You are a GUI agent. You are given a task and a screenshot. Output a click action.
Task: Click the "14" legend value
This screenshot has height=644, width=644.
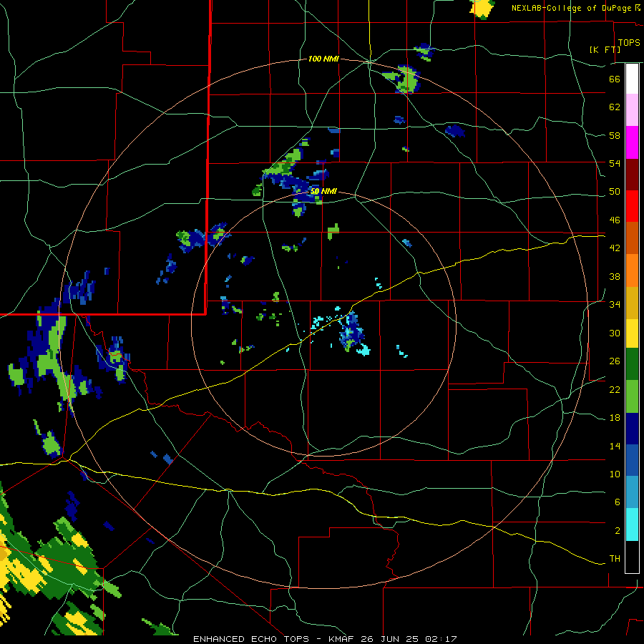pyautogui.click(x=615, y=446)
